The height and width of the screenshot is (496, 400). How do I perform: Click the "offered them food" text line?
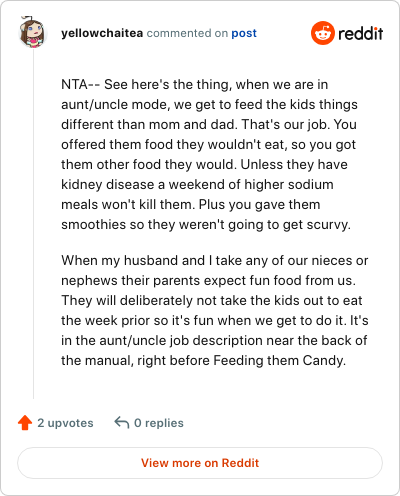point(209,145)
